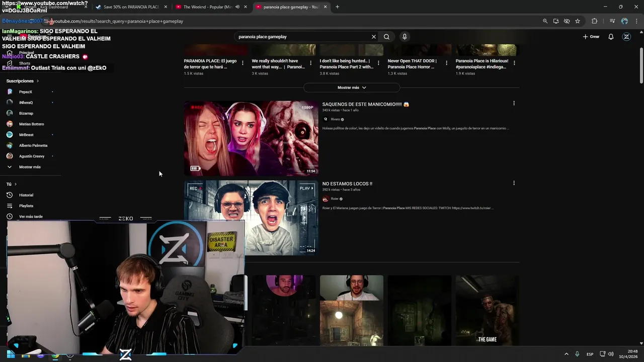The image size is (644, 362).
Task: Open the Chrome profile avatar
Action: [624, 21]
